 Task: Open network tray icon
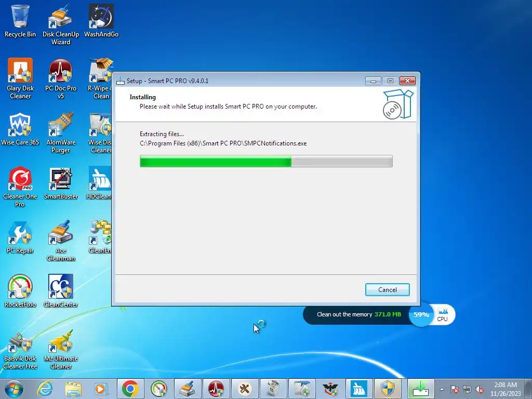[467, 389]
